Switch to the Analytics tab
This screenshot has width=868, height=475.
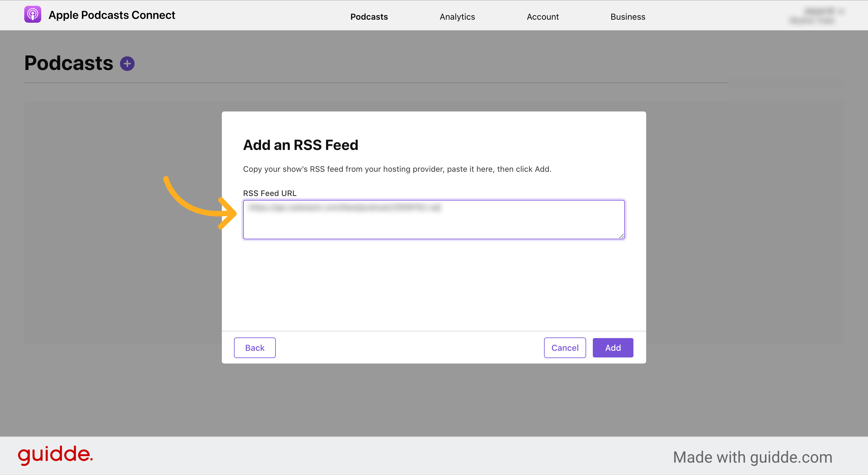coord(457,16)
